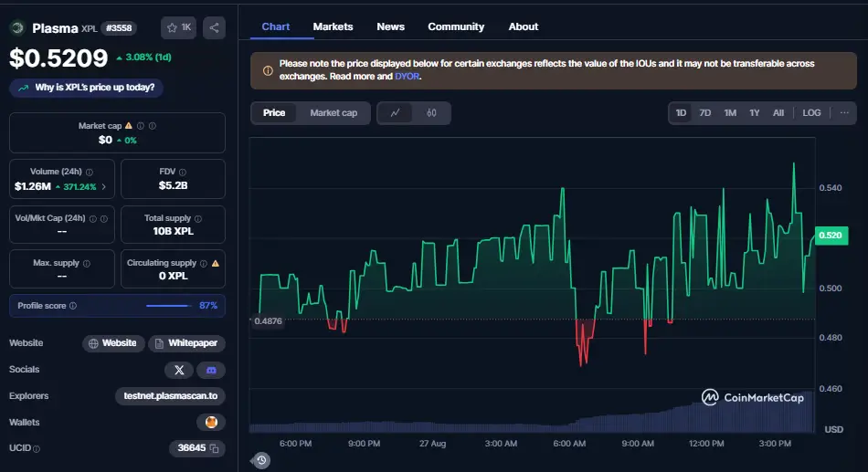Viewport: 868px width, 472px height.
Task: Click the MetaMask wallet icon
Action: pyautogui.click(x=211, y=422)
